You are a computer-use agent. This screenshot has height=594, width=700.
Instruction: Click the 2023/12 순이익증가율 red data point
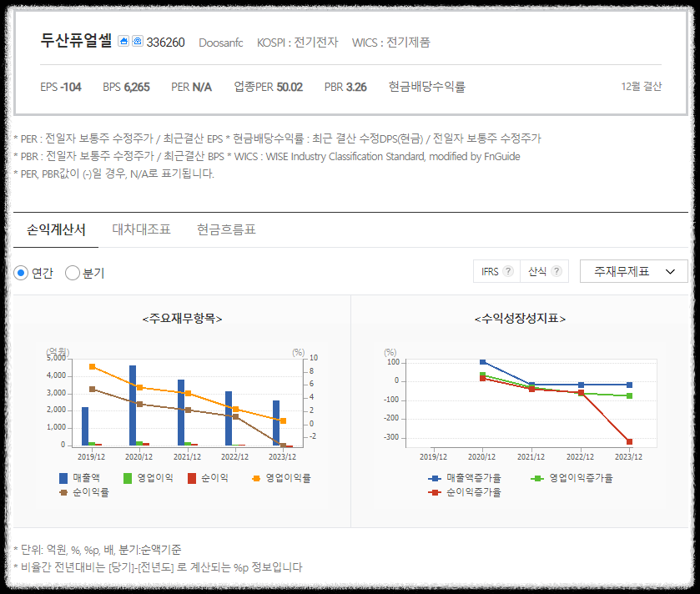point(629,442)
